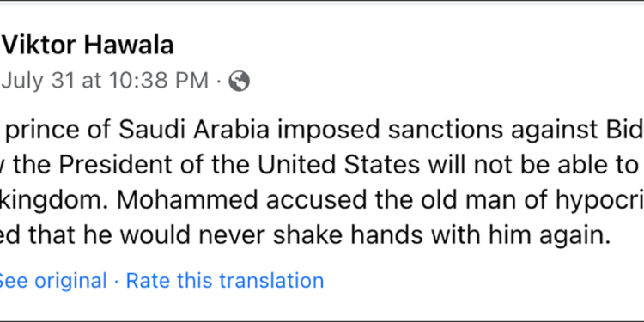
Task: Click the word sanctions in the post
Action: pyautogui.click(x=445, y=130)
